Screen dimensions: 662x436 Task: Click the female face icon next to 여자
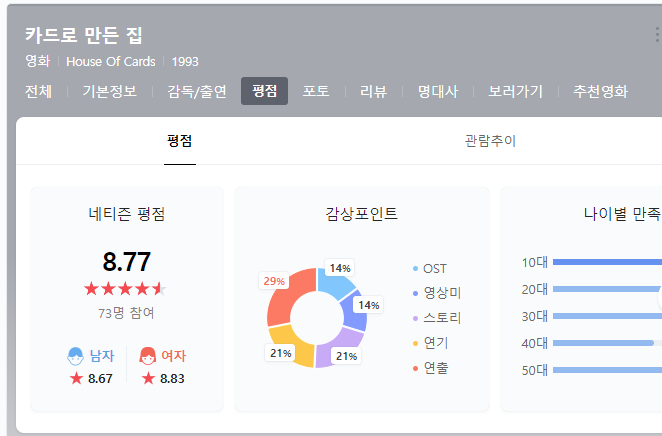148,356
